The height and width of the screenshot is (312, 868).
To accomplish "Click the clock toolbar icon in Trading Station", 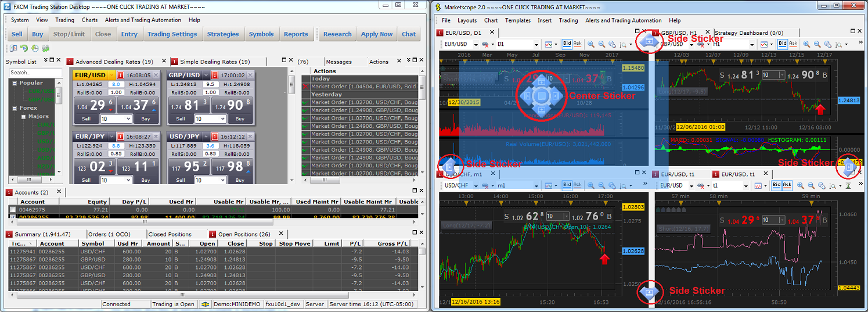I will [x=35, y=49].
